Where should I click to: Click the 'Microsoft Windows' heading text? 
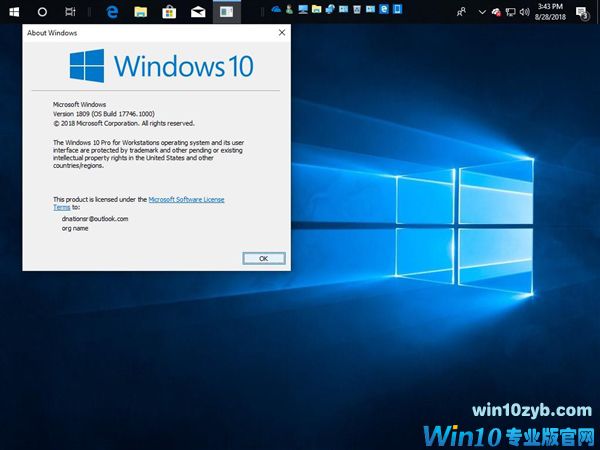point(79,104)
